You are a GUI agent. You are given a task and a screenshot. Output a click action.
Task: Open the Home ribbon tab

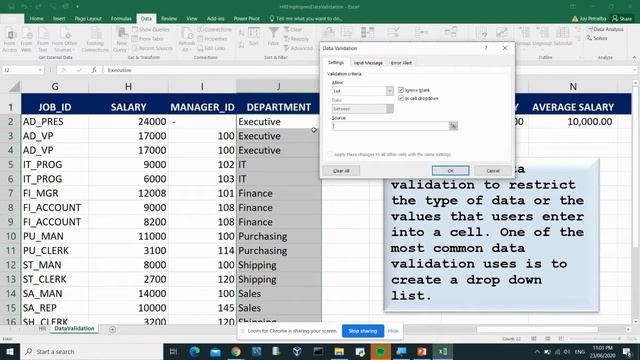tap(36, 18)
